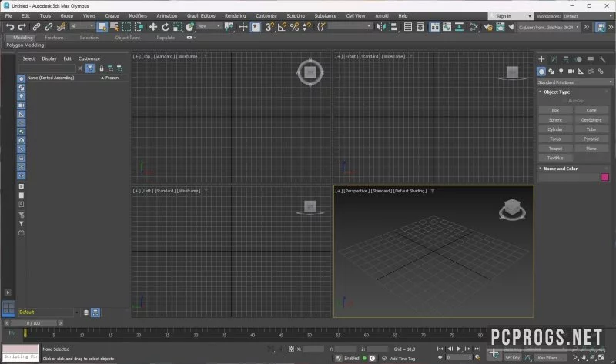Screen dimensions: 616x364
Task: Open the Modify panel tab icon
Action: [x=554, y=59]
